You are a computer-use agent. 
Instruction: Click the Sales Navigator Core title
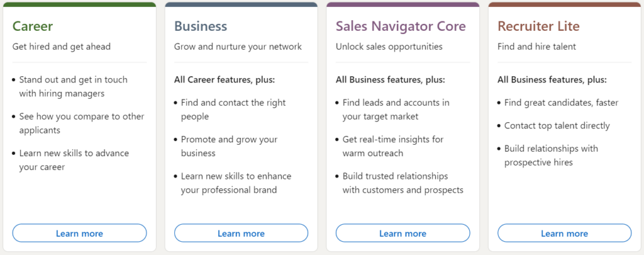pos(401,26)
